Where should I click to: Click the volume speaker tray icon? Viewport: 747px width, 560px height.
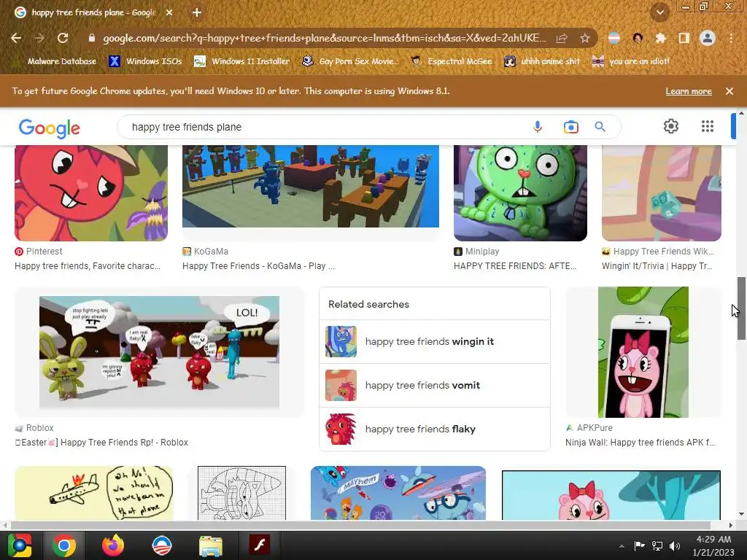pos(675,545)
